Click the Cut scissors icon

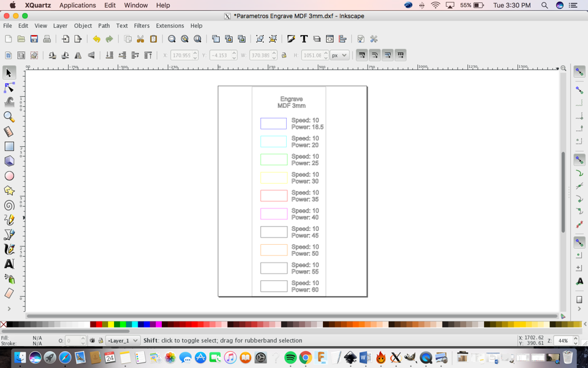point(140,39)
